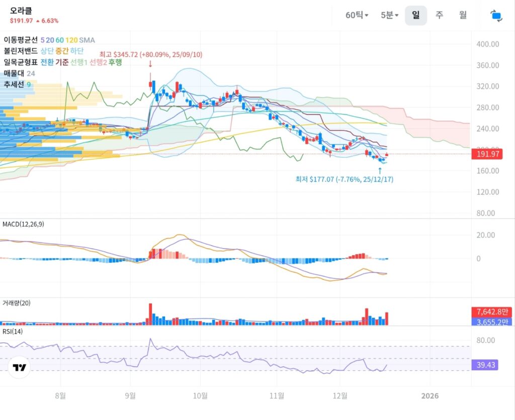Expand the MACD(12,26,9) indicator settings
This screenshot has width=515, height=420.
pyautogui.click(x=23, y=224)
